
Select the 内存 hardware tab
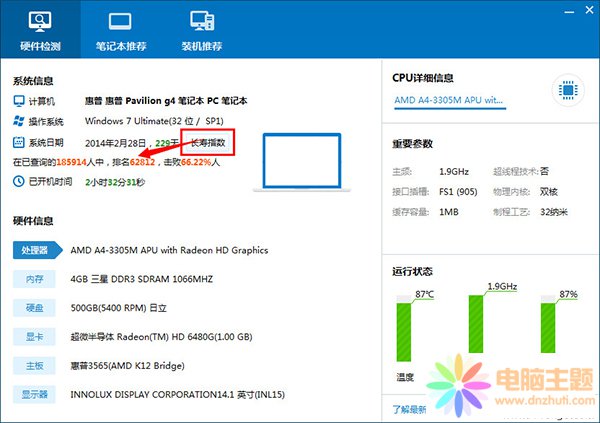(36, 281)
